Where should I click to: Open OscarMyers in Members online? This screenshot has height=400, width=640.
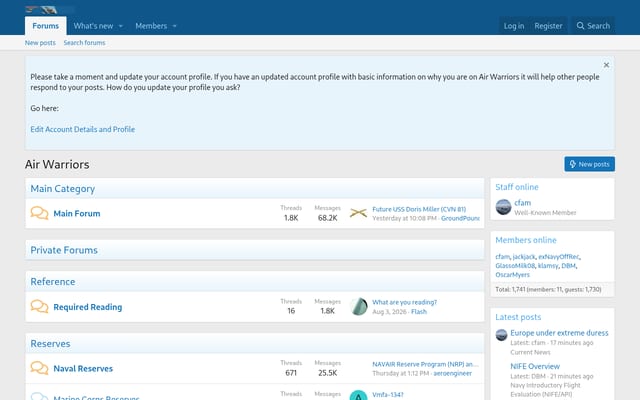pos(512,275)
